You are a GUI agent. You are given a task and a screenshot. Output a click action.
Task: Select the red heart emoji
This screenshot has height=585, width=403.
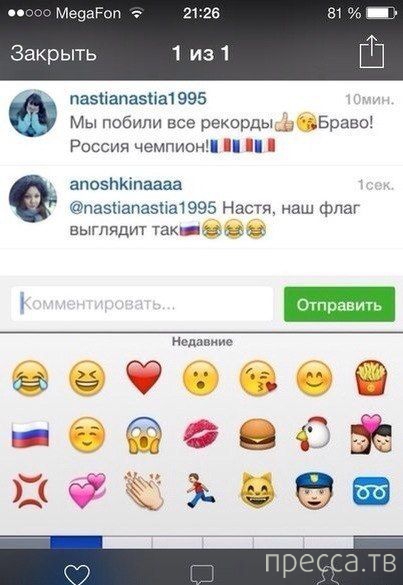click(x=144, y=377)
